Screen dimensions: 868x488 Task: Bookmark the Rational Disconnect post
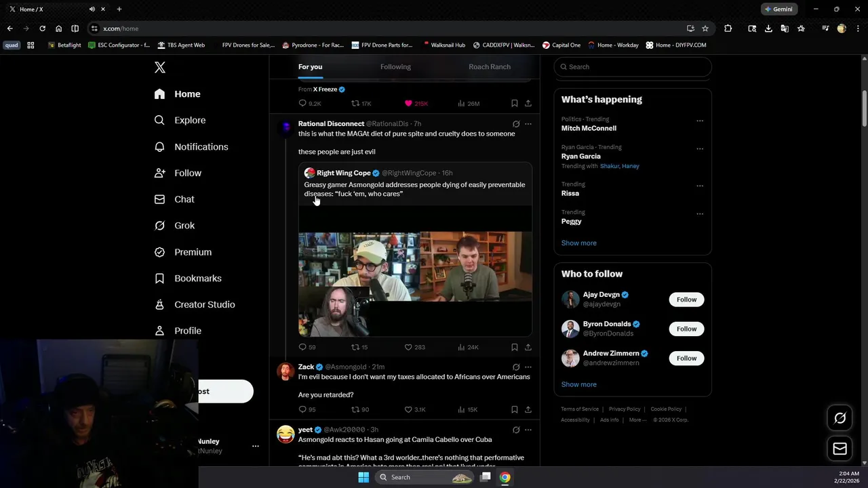point(515,347)
